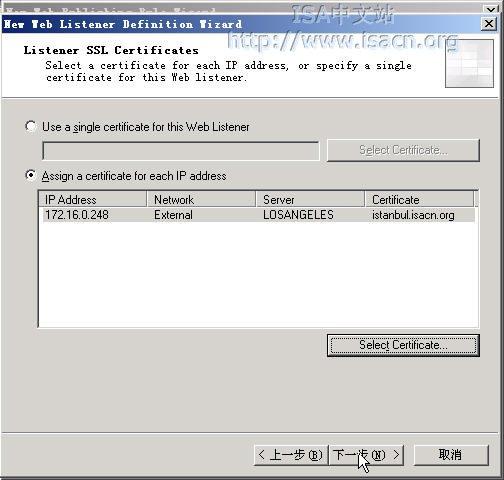Proceed with the 下一步(N) button
504x480 pixels.
[x=366, y=455]
